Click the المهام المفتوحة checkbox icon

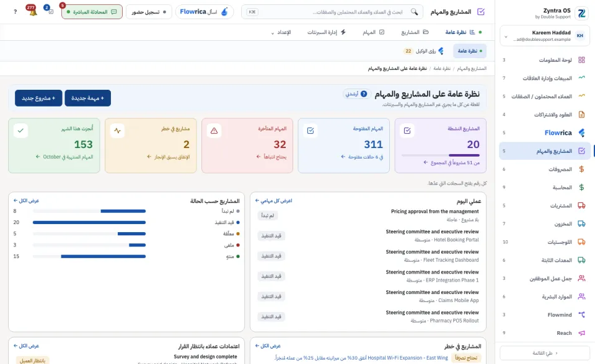(311, 131)
